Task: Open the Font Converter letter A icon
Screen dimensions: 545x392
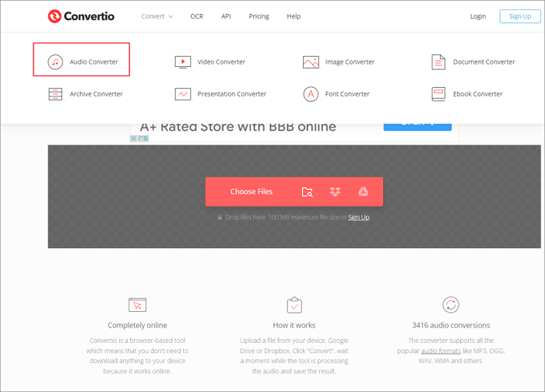Action: (x=311, y=94)
